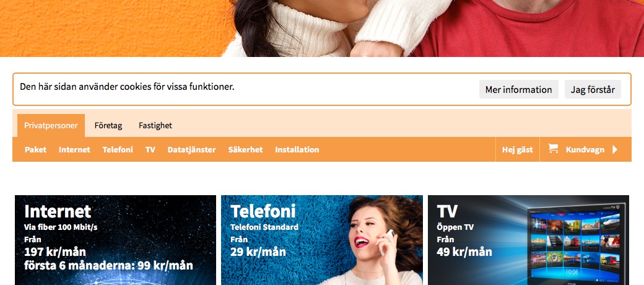Open the Internet menu item
The height and width of the screenshot is (285, 644).
coord(74,149)
